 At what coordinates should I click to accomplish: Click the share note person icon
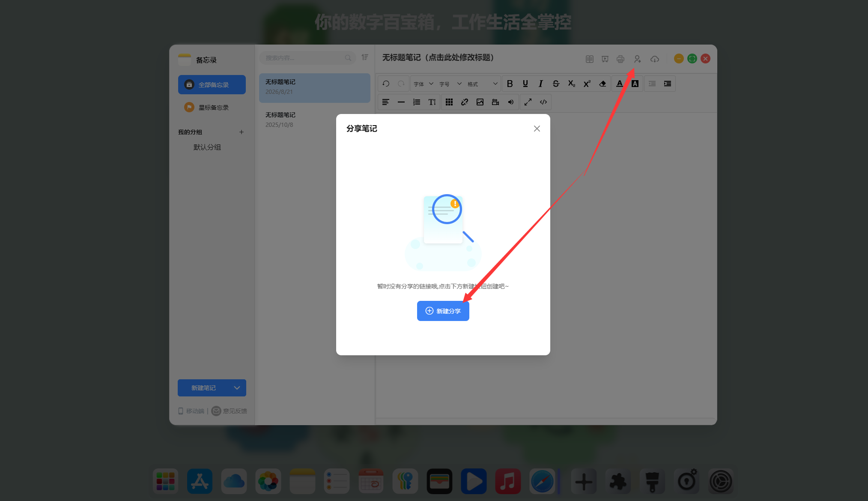coord(637,59)
